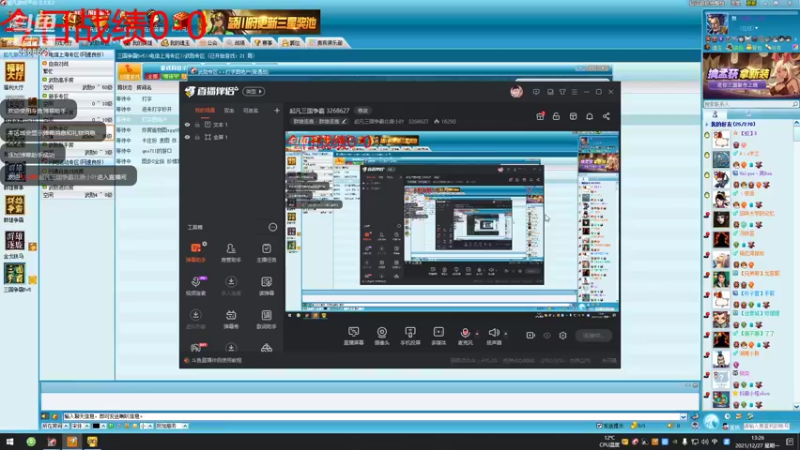The image size is (800, 450).
Task: Open the Windows Start button
Action: [10, 441]
